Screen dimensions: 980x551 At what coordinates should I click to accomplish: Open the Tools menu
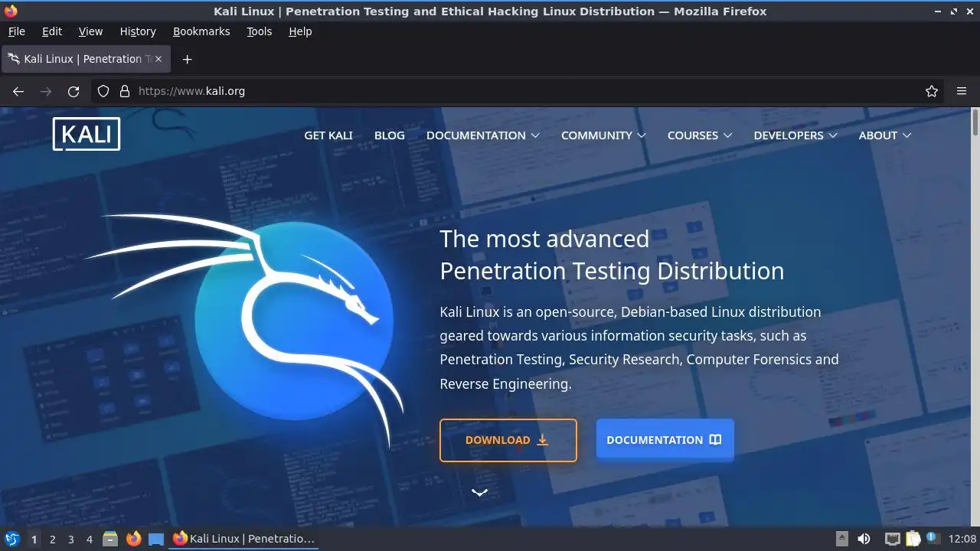pyautogui.click(x=259, y=31)
